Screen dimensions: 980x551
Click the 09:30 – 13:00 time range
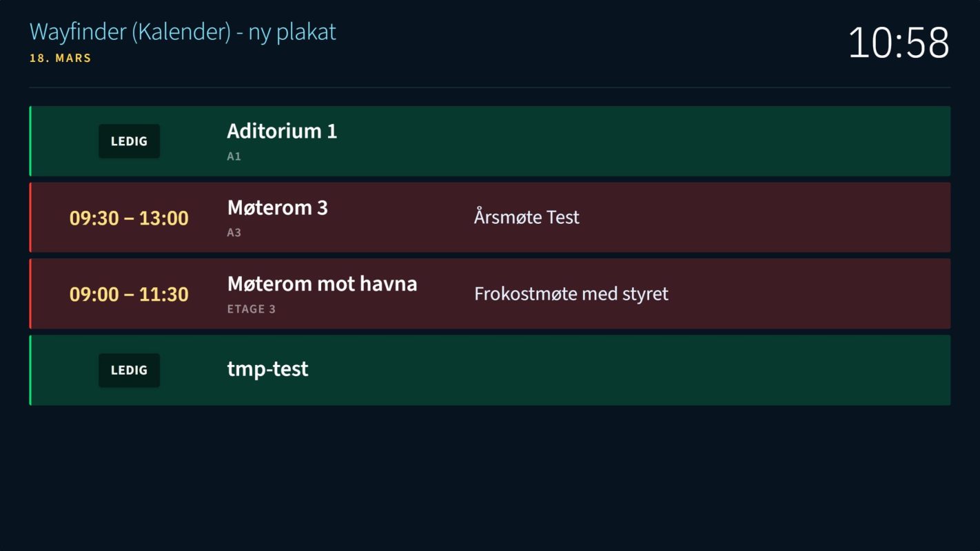click(x=129, y=218)
